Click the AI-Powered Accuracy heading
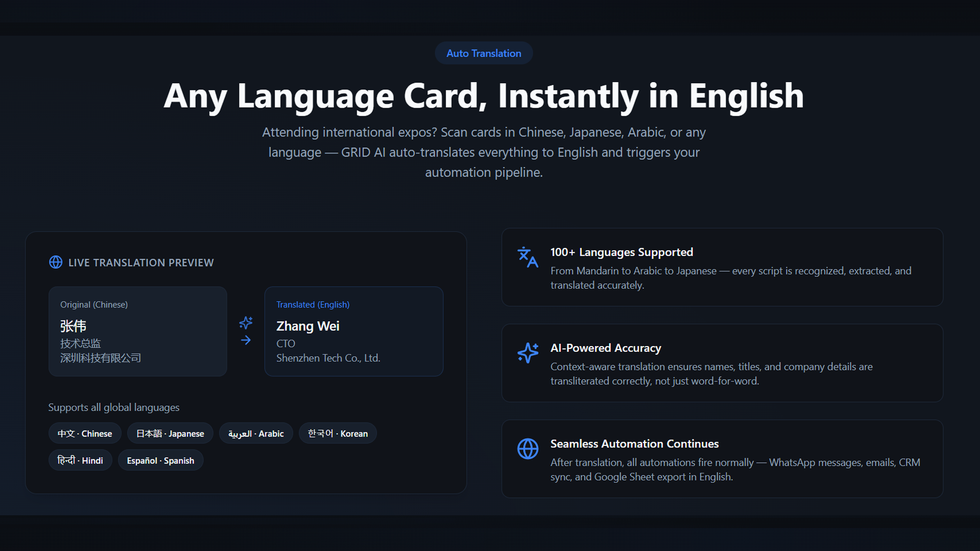This screenshot has height=551, width=980. [x=605, y=348]
